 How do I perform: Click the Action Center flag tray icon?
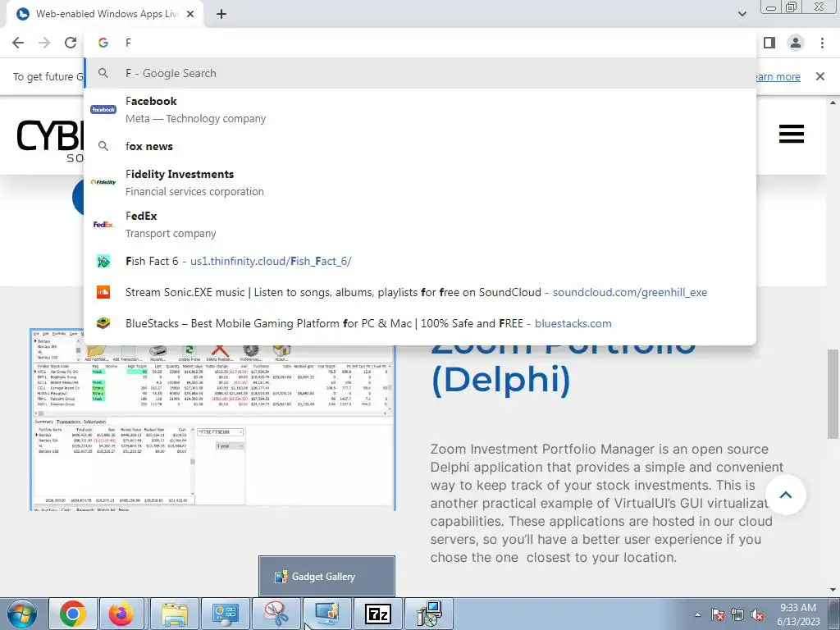coord(718,614)
